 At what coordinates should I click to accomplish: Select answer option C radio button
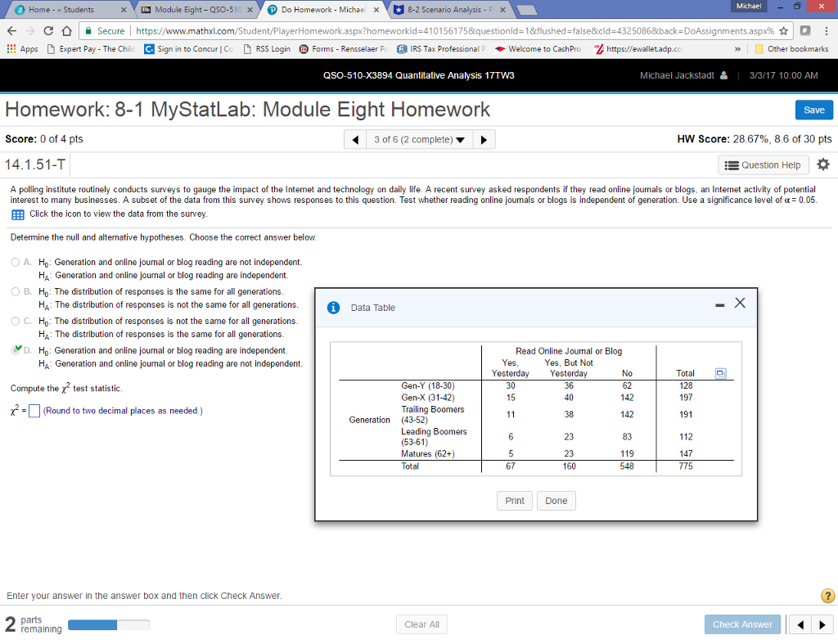16,321
